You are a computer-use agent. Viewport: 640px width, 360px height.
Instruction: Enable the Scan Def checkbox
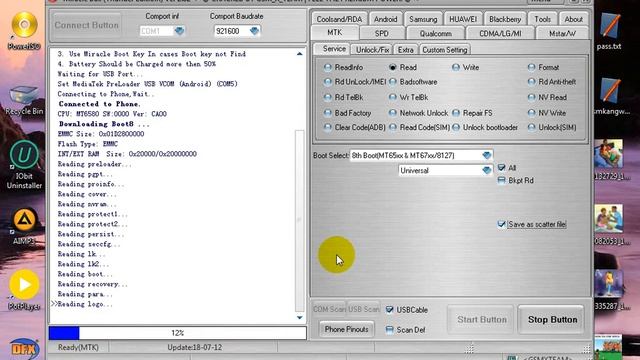tap(389, 330)
